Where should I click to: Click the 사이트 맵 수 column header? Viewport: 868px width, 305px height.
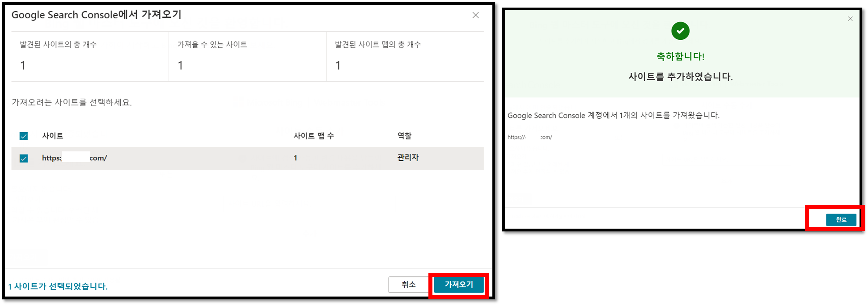pos(313,136)
